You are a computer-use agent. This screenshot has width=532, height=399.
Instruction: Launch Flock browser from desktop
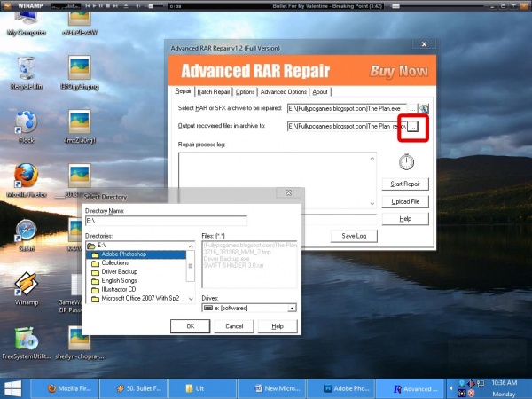pyautogui.click(x=27, y=127)
